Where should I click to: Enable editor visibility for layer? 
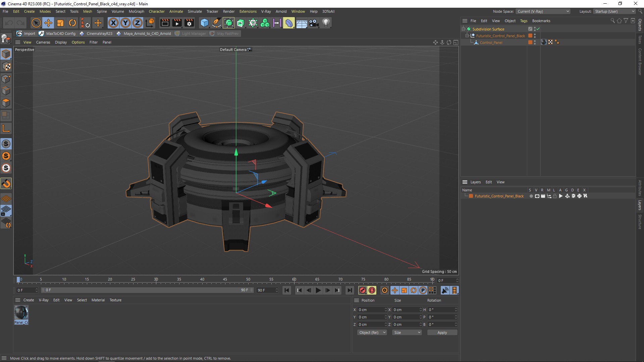[x=537, y=196]
